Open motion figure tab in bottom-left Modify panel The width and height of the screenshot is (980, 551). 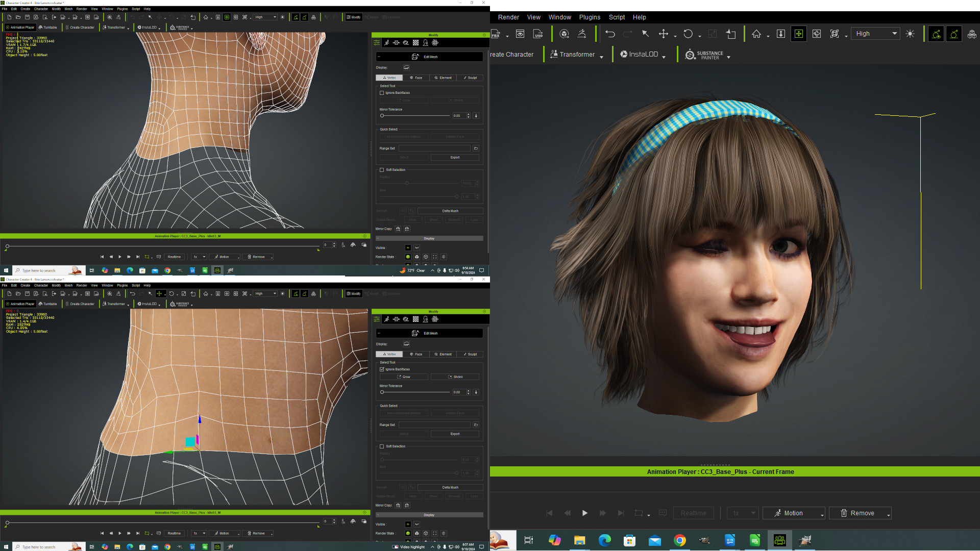386,319
